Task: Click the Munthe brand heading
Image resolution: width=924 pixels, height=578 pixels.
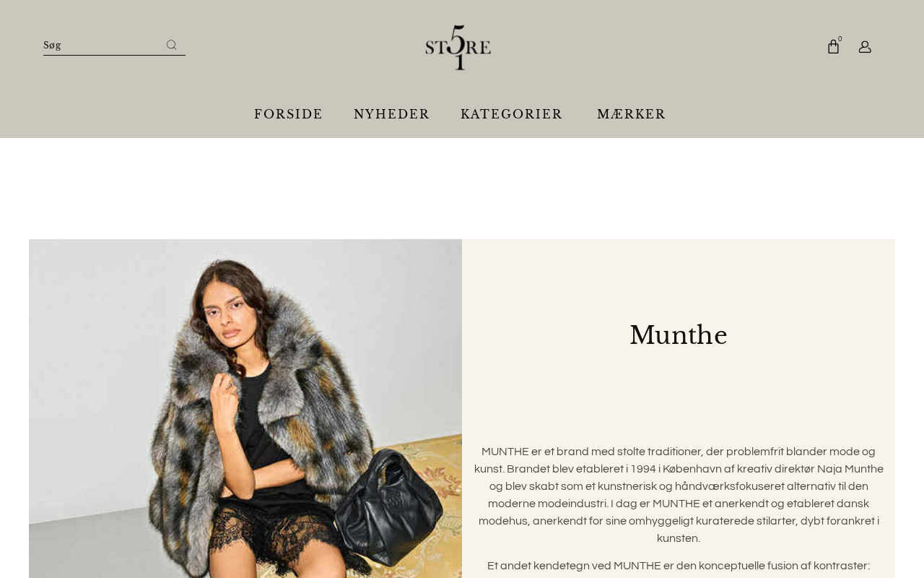Action: pyautogui.click(x=679, y=335)
